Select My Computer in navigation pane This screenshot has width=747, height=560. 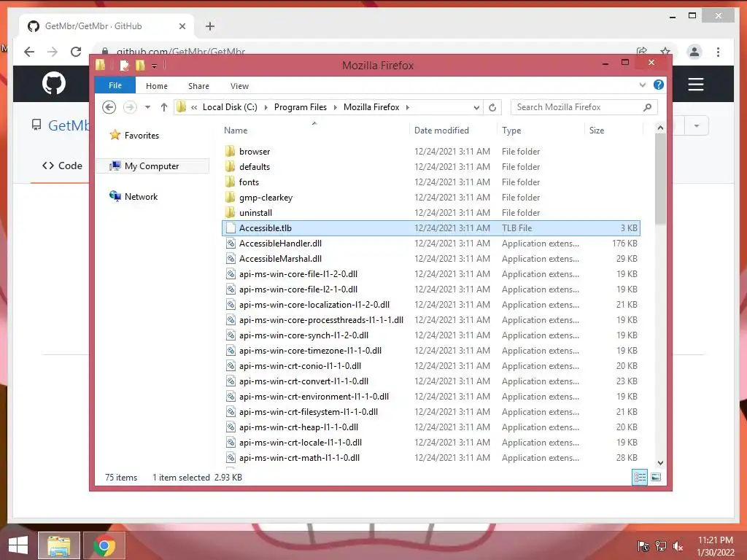(x=152, y=166)
